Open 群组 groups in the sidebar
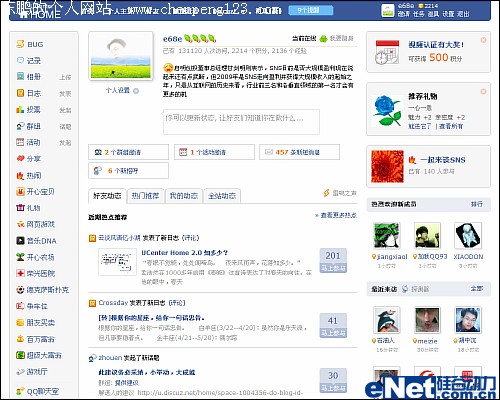 [x=33, y=126]
